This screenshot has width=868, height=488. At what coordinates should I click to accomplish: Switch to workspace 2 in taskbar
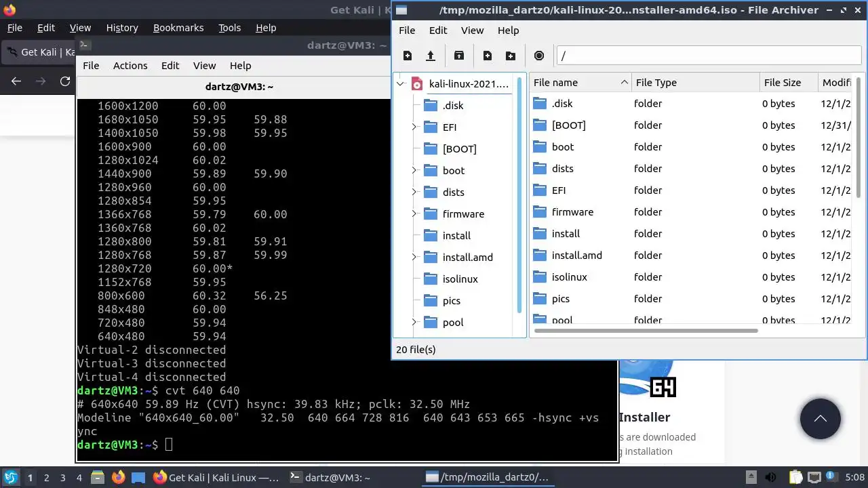47,478
